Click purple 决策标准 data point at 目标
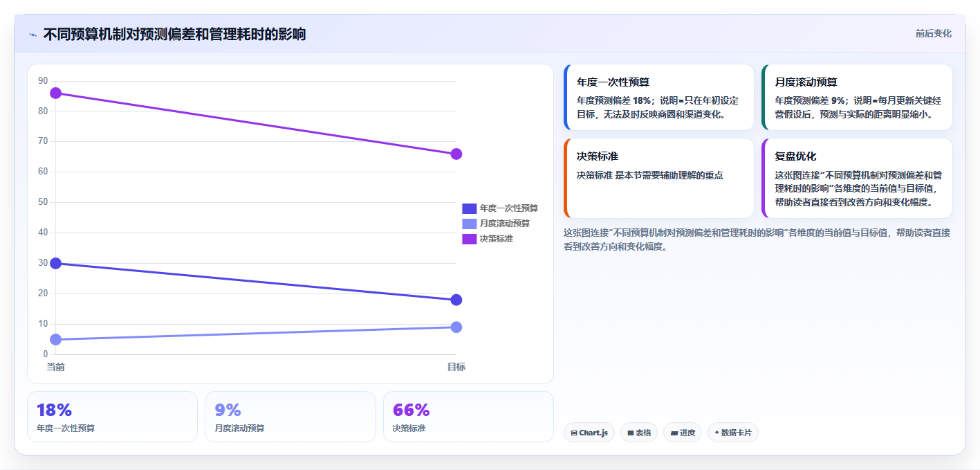The height and width of the screenshot is (470, 980). 456,154
